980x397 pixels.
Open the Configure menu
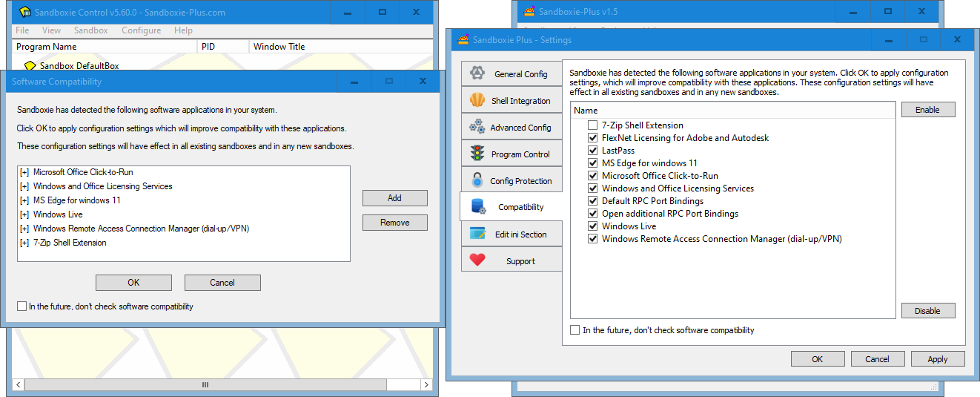(x=141, y=30)
